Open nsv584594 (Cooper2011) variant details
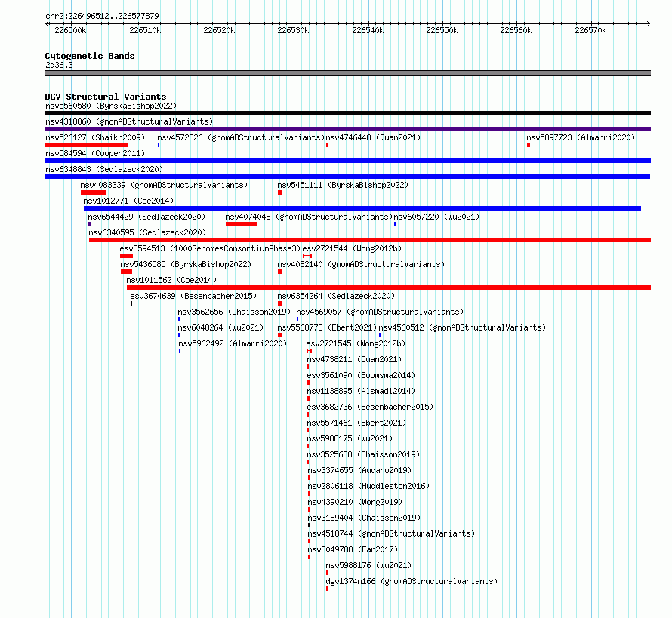Screen dimensions: 672x618 click(95, 153)
